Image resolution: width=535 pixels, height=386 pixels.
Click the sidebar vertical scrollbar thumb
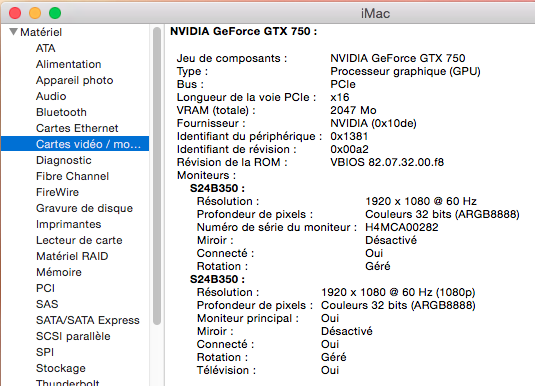pos(157,176)
